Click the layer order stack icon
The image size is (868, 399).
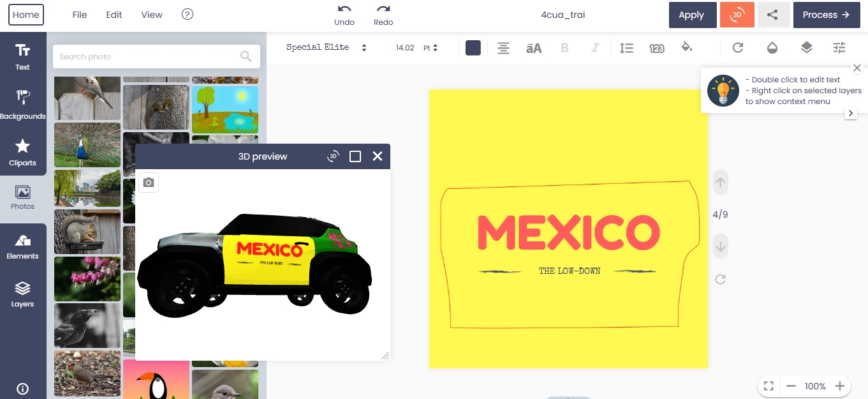(806, 48)
